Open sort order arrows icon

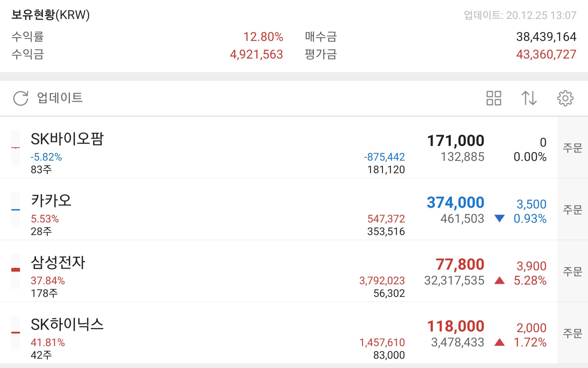click(529, 98)
